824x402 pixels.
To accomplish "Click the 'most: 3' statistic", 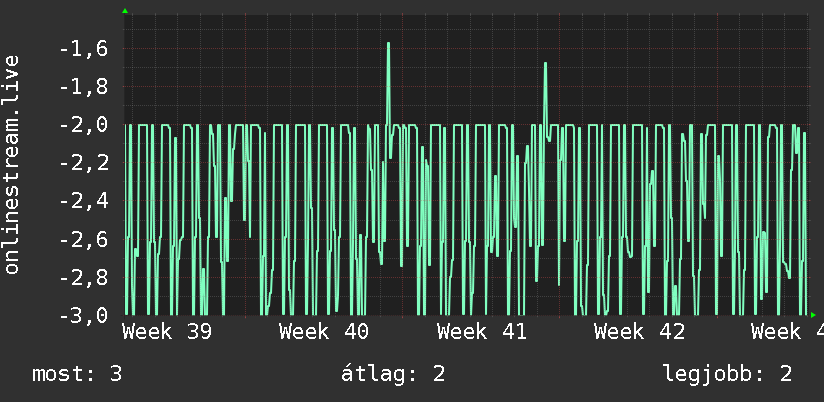I will tap(77, 374).
